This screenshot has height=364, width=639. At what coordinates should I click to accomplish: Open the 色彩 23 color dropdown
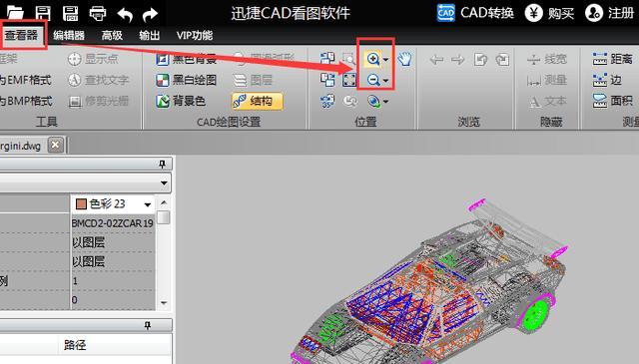coord(148,204)
